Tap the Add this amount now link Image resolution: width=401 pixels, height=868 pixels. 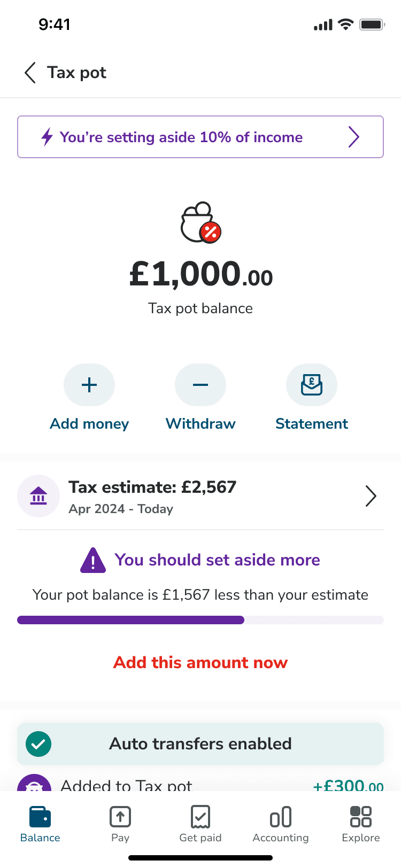(200, 663)
